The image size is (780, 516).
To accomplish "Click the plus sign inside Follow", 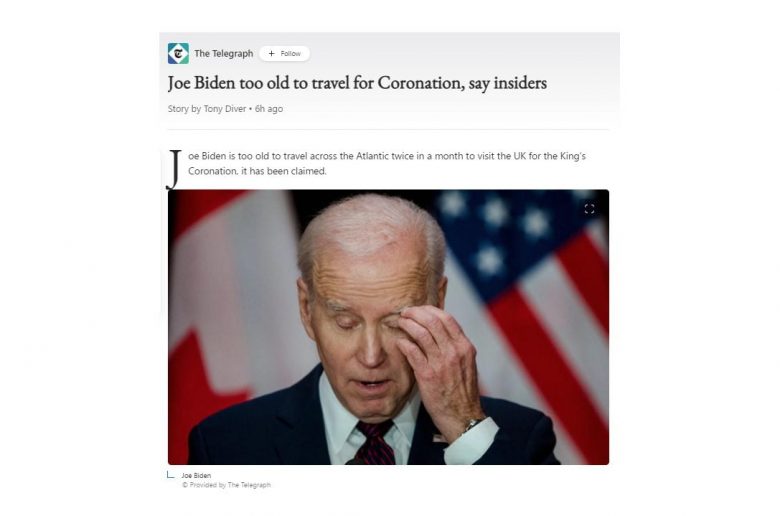I will (271, 53).
